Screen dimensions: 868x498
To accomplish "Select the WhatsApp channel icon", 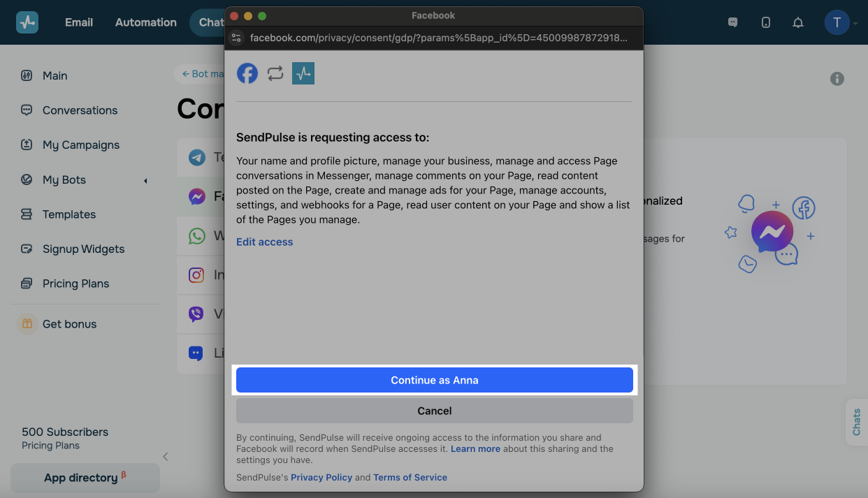I will coord(197,236).
